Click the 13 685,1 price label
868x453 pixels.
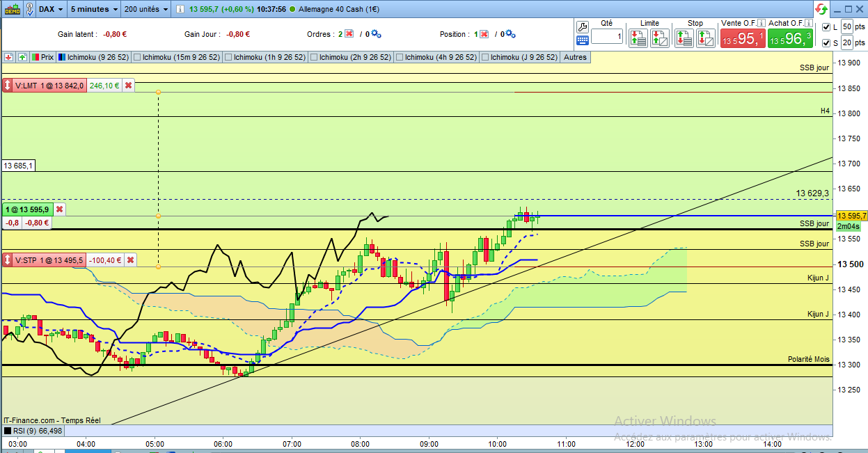[x=18, y=166]
